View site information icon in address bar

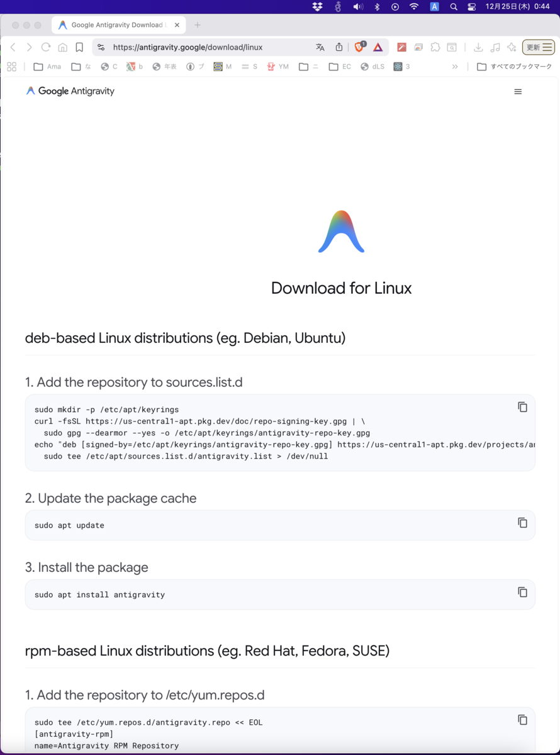click(x=101, y=47)
